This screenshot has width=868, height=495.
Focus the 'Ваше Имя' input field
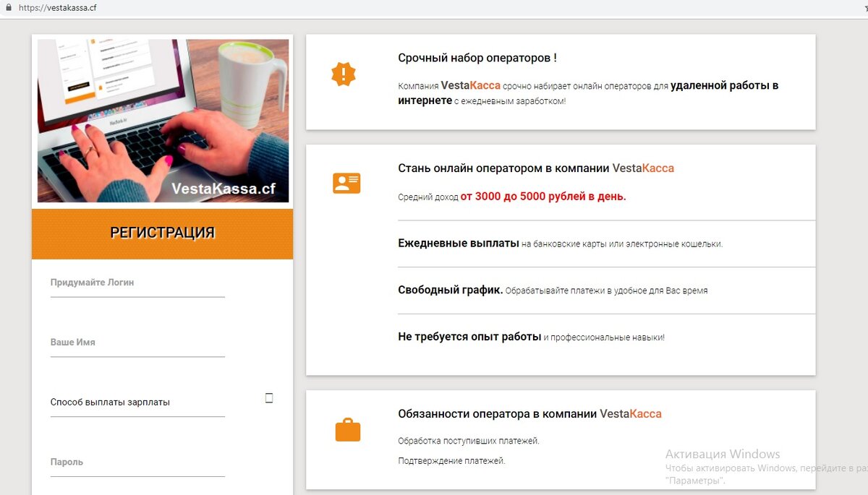[x=137, y=343]
